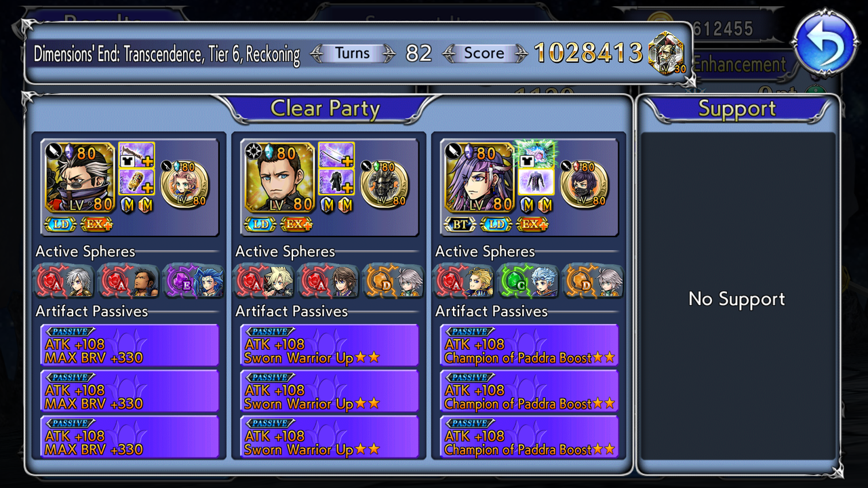
Task: Tap the first character's EX+ badge
Action: click(x=97, y=224)
